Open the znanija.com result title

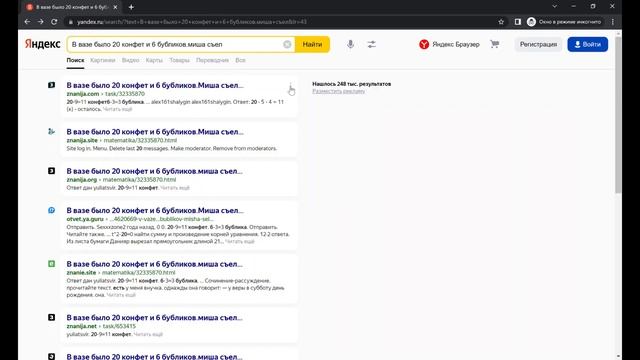tap(155, 85)
